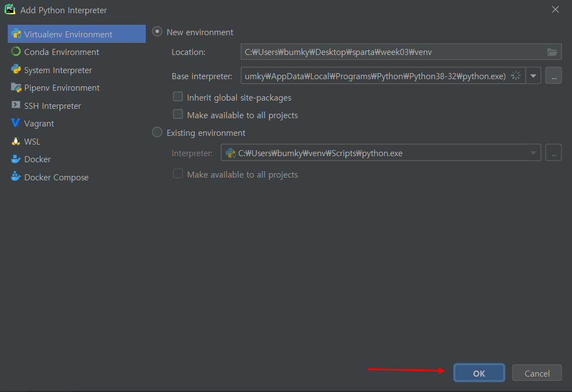The height and width of the screenshot is (392, 572).
Task: Click the PyCharm logo in title bar
Action: coord(10,9)
